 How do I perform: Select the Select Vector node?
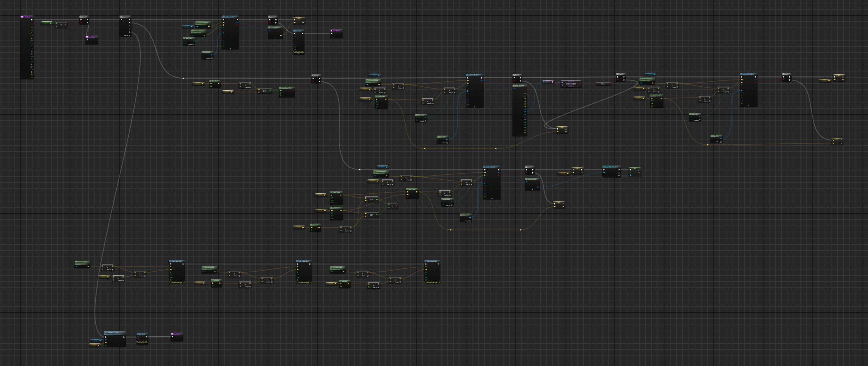click(412, 193)
